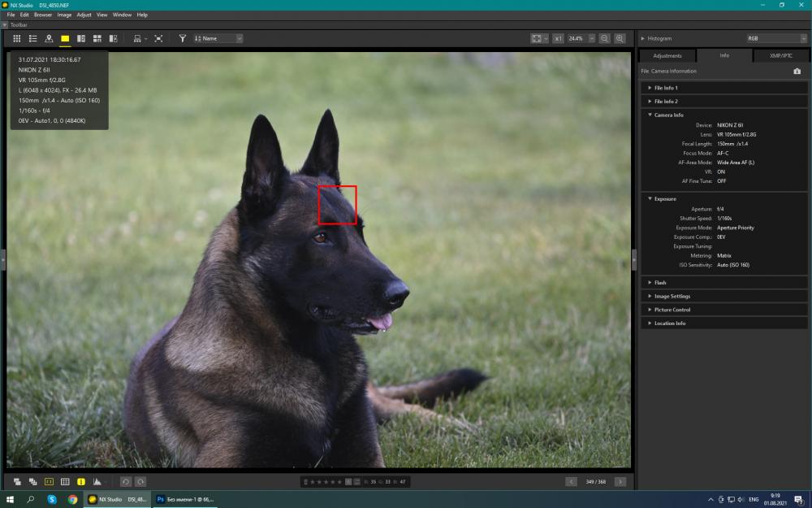Open the four-image comparison view
This screenshot has width=812, height=508.
click(97, 38)
